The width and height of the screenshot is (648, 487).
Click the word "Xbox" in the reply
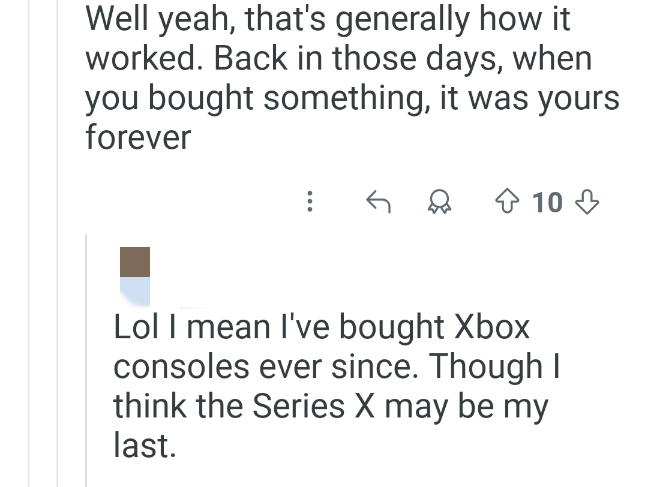click(x=492, y=327)
